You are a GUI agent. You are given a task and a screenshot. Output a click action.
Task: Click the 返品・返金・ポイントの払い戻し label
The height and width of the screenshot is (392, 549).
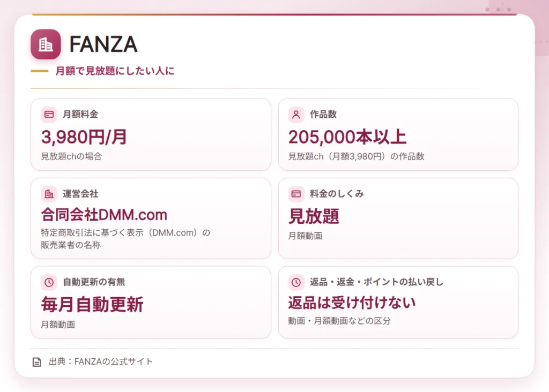pyautogui.click(x=376, y=282)
